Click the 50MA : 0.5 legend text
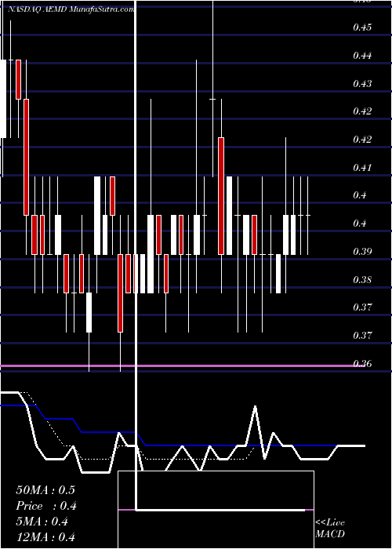 pyautogui.click(x=45, y=490)
